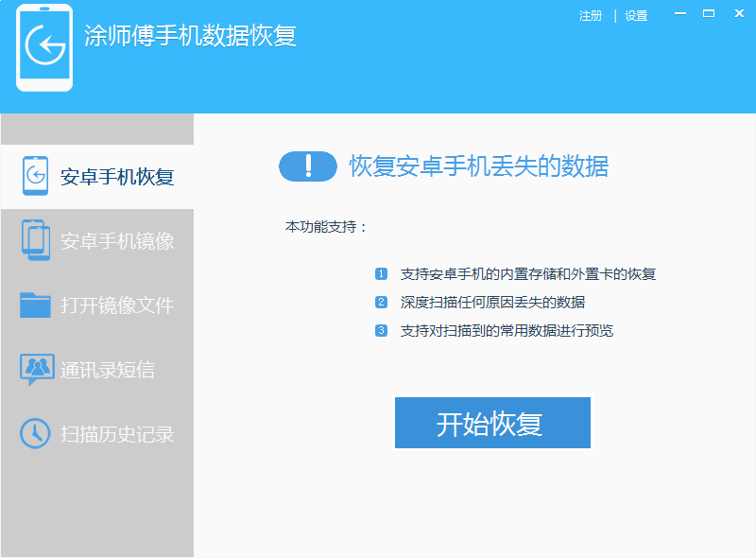Viewport: 756px width, 558px height.
Task: Close the application window
Action: [739, 13]
